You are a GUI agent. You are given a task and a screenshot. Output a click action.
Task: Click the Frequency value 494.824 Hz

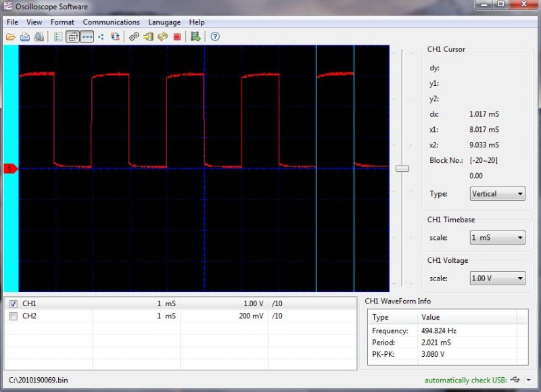click(438, 330)
